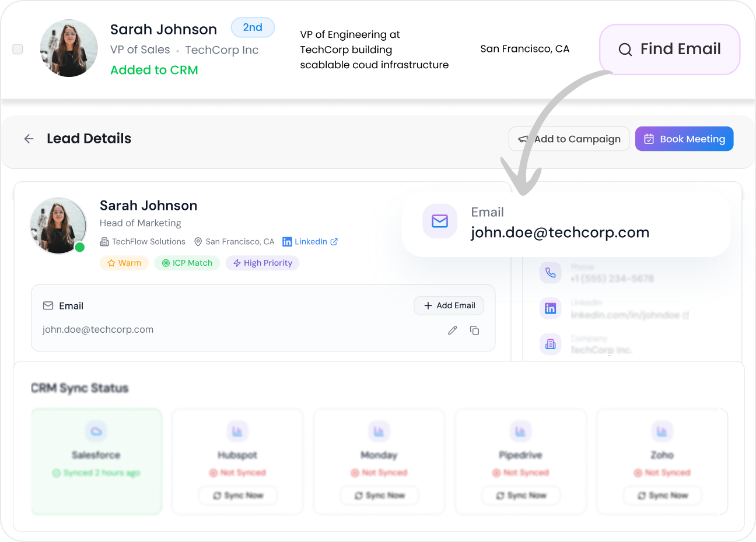Click the purple mail icon in Email popup
This screenshot has height=542, width=756.
coord(440,221)
